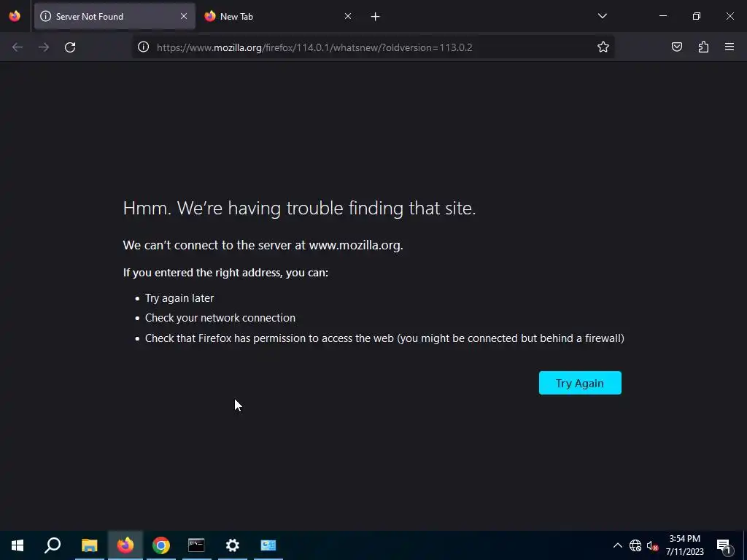Open the network globe tray icon
The image size is (747, 560).
[635, 545]
